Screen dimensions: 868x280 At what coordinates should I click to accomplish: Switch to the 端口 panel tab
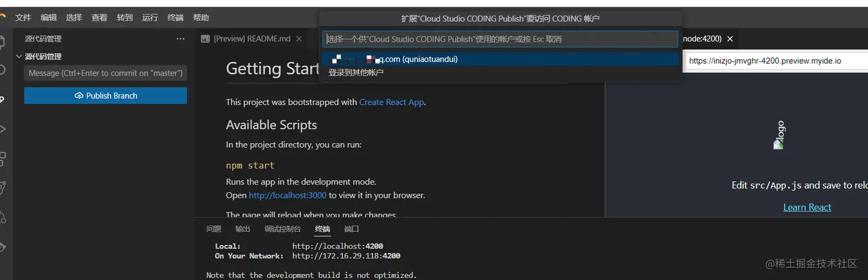click(351, 229)
